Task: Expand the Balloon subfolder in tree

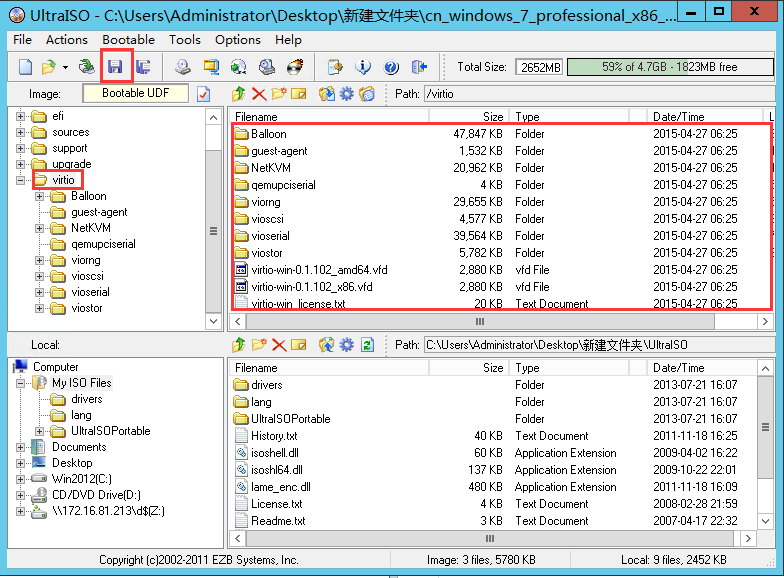Action: click(x=39, y=196)
